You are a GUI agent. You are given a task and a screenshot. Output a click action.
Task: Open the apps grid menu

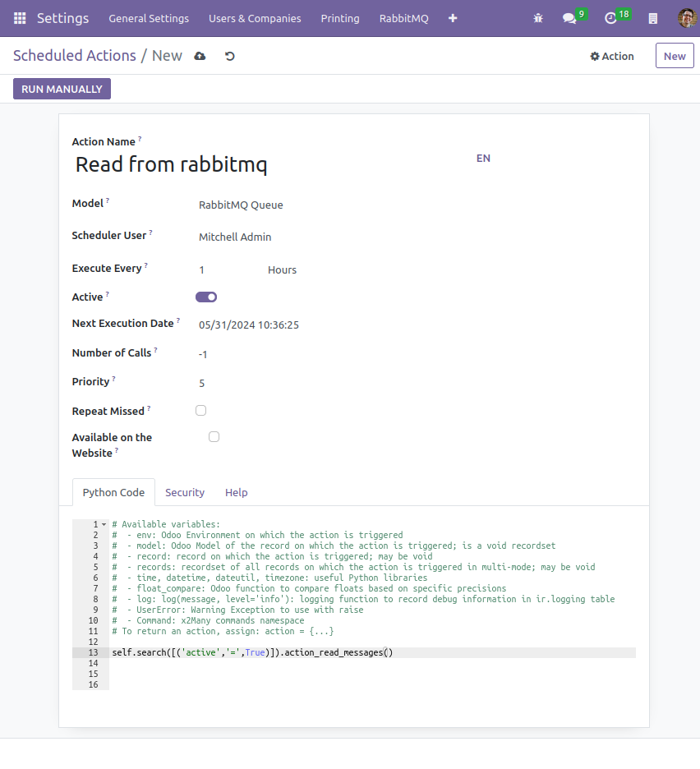[x=20, y=18]
